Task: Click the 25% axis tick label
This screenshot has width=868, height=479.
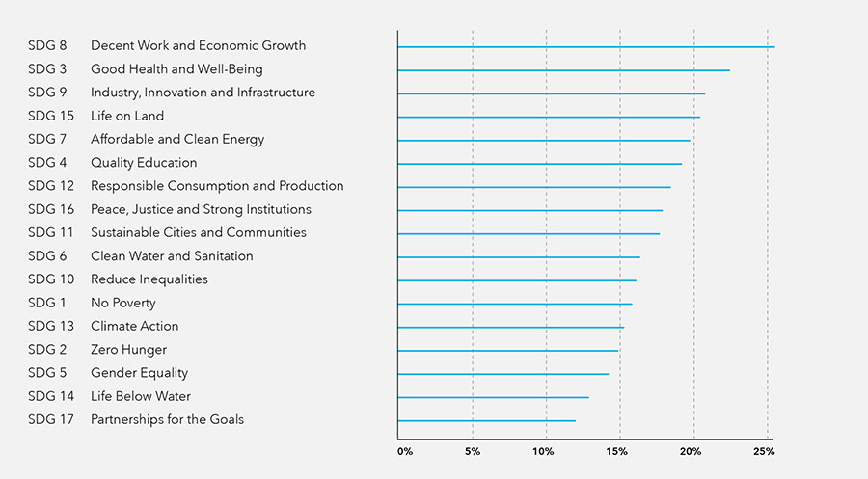Action: [765, 451]
